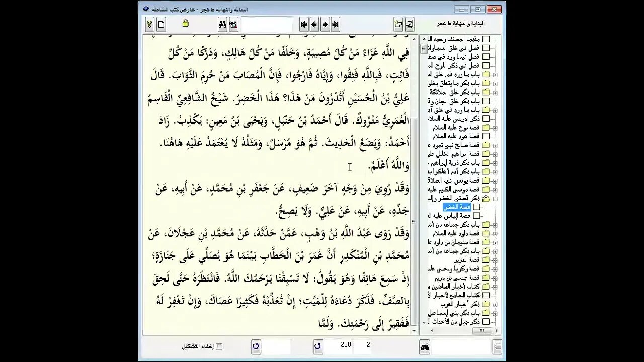Click the volume number field showing 2
The height and width of the screenshot is (362, 644).
click(x=363, y=346)
